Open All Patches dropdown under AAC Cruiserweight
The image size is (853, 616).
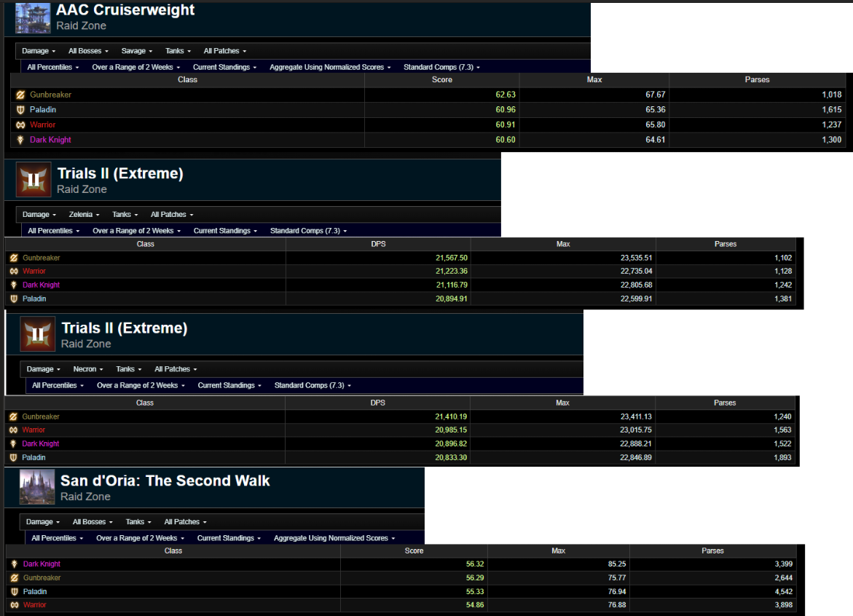click(x=224, y=51)
